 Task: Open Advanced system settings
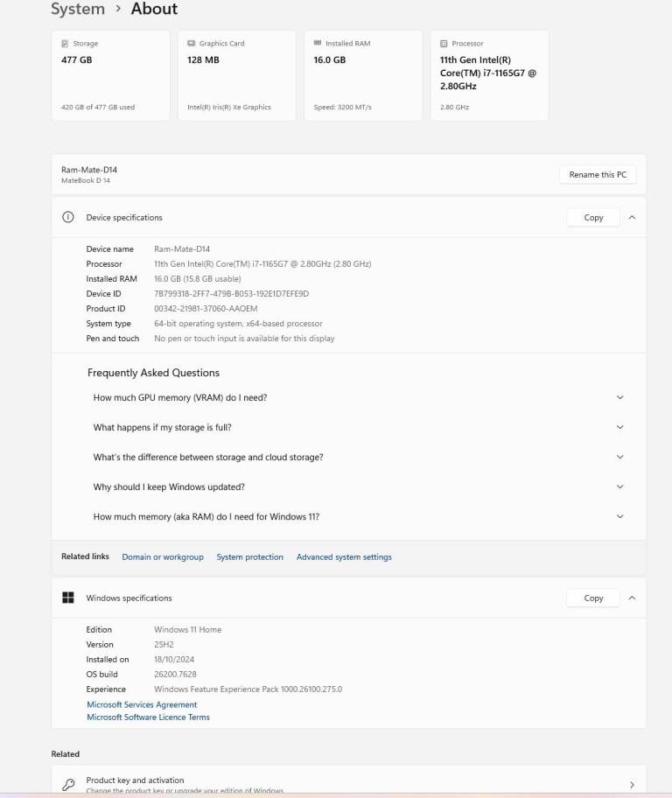tap(344, 556)
